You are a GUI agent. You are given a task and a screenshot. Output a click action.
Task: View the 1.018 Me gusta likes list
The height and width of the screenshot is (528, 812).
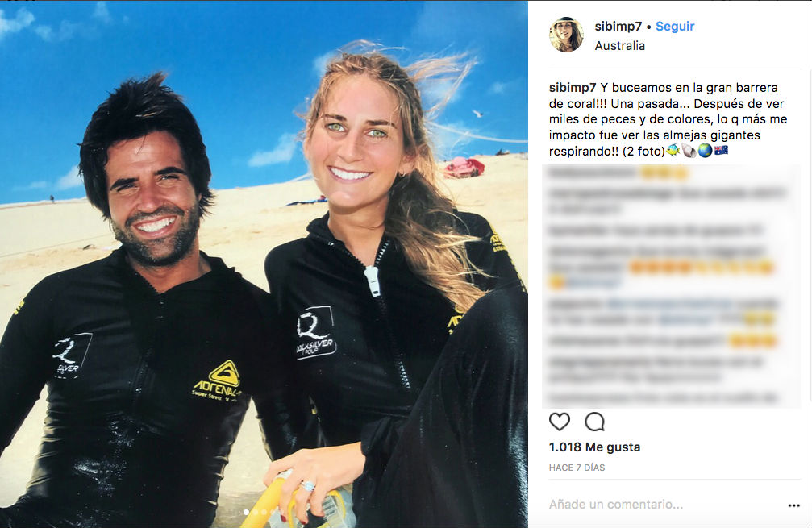tap(594, 447)
